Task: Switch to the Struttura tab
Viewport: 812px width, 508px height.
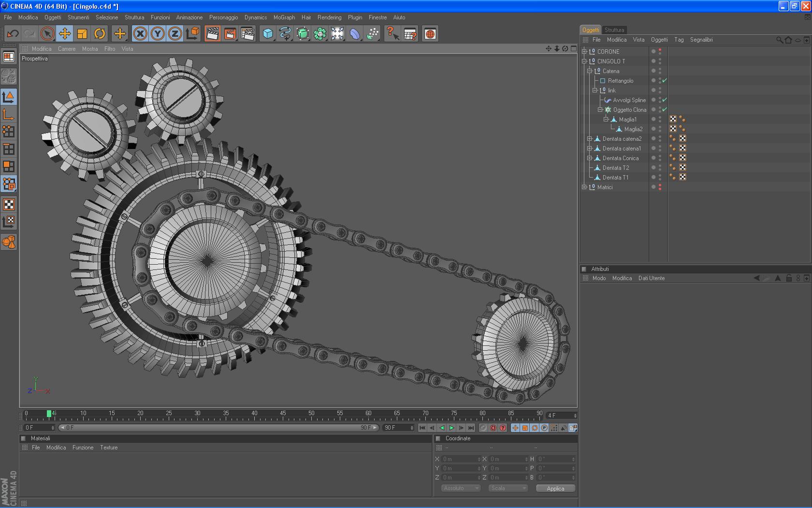Action: tap(614, 30)
